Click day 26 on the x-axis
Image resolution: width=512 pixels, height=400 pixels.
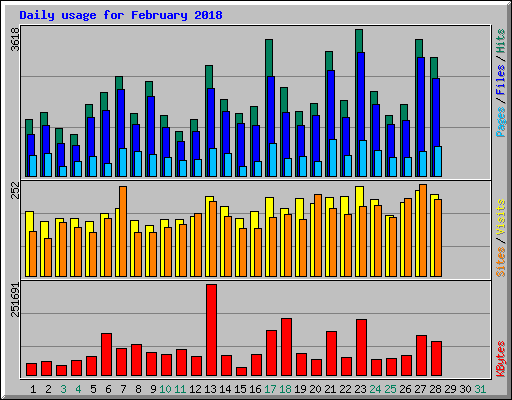(x=405, y=389)
